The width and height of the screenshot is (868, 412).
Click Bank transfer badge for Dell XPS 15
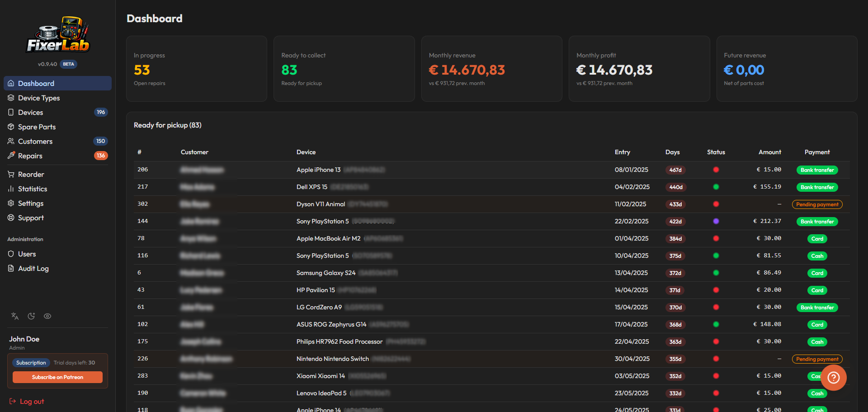click(817, 187)
